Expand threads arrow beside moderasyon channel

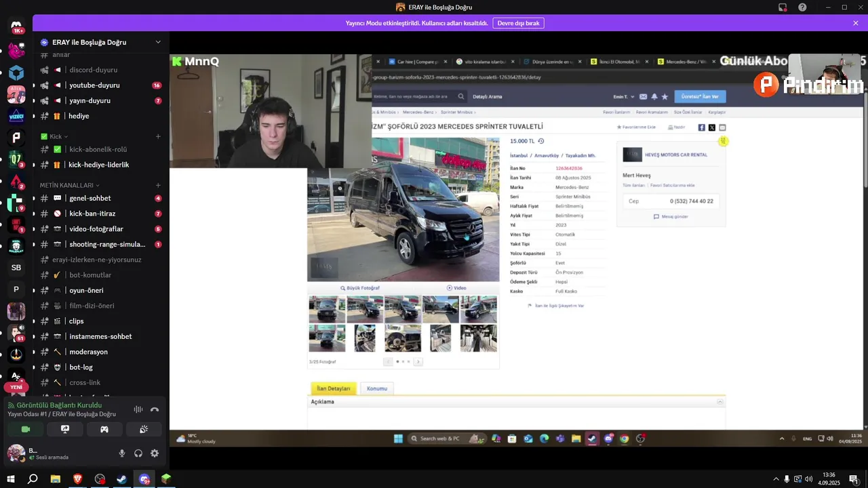pyautogui.click(x=34, y=352)
